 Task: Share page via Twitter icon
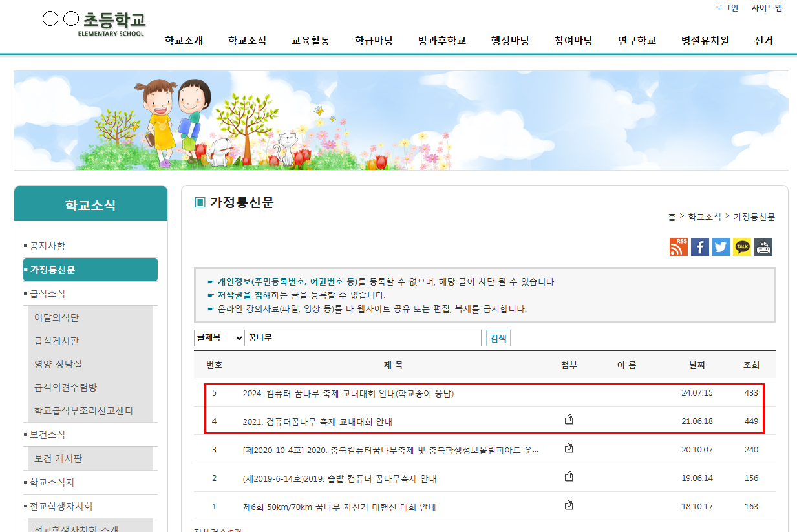721,247
